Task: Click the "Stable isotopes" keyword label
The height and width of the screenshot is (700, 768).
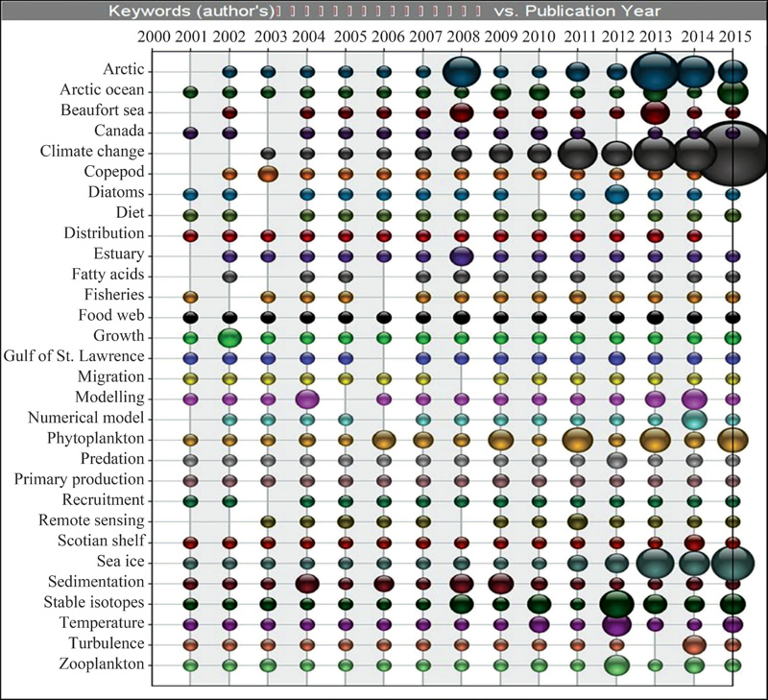Action: pyautogui.click(x=94, y=602)
